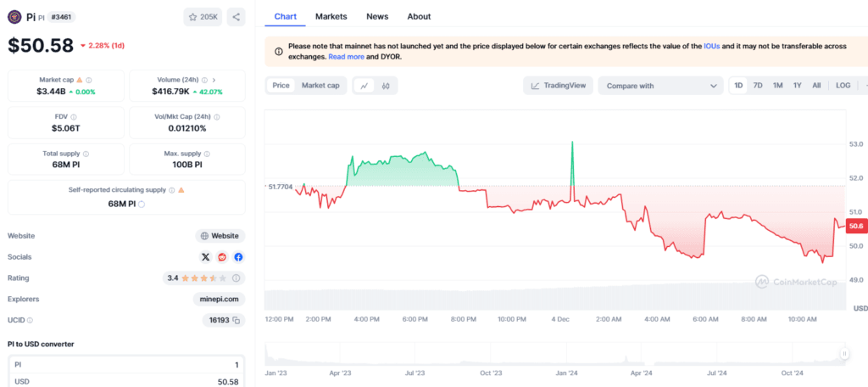This screenshot has width=868, height=387.
Task: Click the Pi coin logo icon
Action: [14, 17]
